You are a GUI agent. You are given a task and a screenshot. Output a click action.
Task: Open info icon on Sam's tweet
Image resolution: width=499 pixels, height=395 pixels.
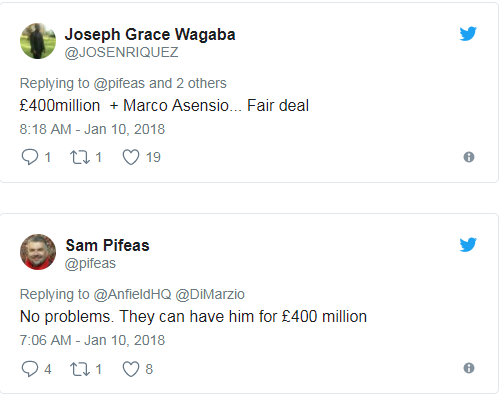(x=469, y=368)
